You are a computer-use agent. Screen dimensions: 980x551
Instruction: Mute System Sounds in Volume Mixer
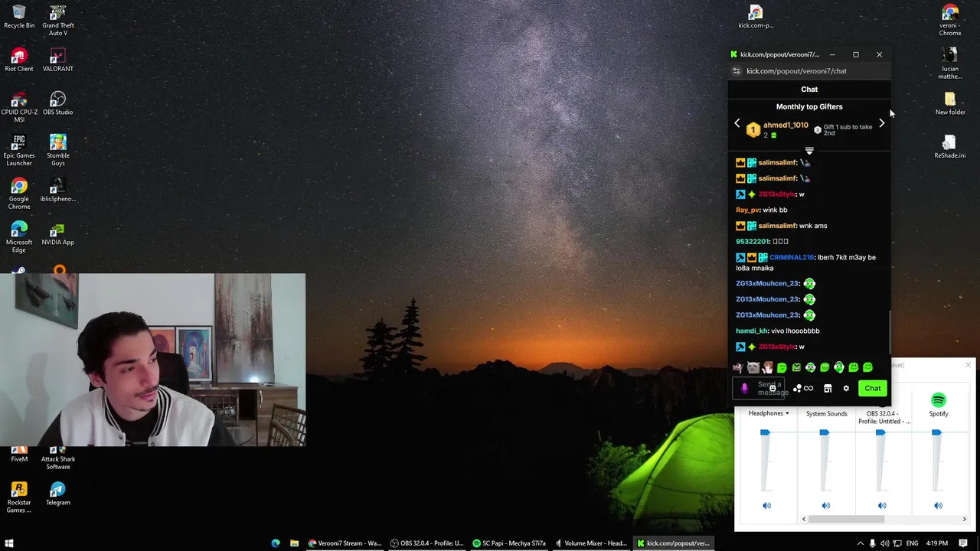point(825,505)
